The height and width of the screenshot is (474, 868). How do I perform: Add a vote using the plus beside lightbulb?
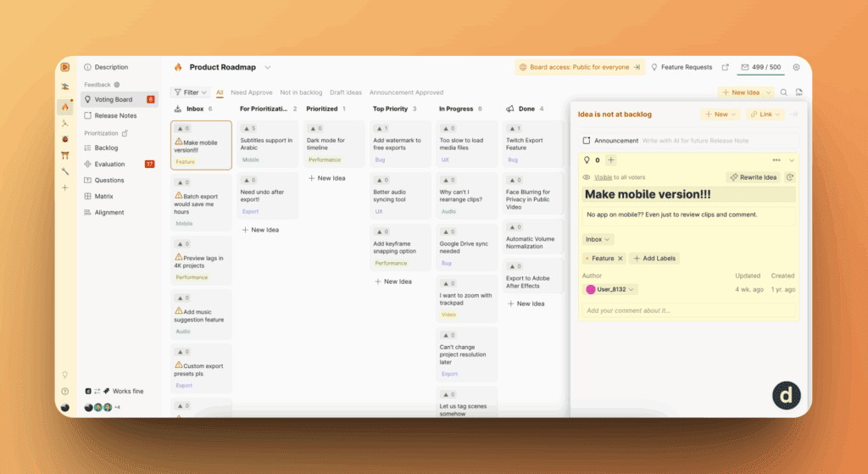coord(611,159)
